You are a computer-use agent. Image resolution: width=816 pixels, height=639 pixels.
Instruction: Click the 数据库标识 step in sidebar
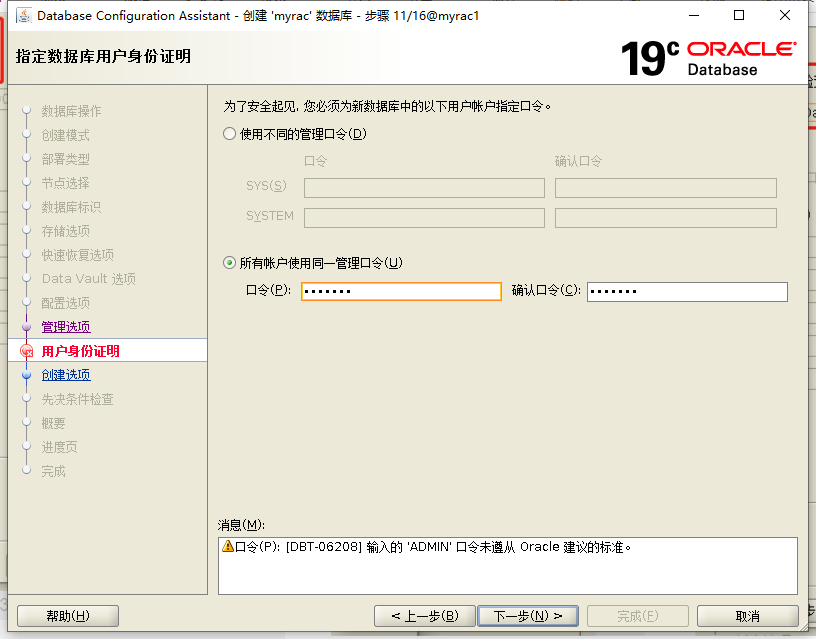tap(71, 207)
